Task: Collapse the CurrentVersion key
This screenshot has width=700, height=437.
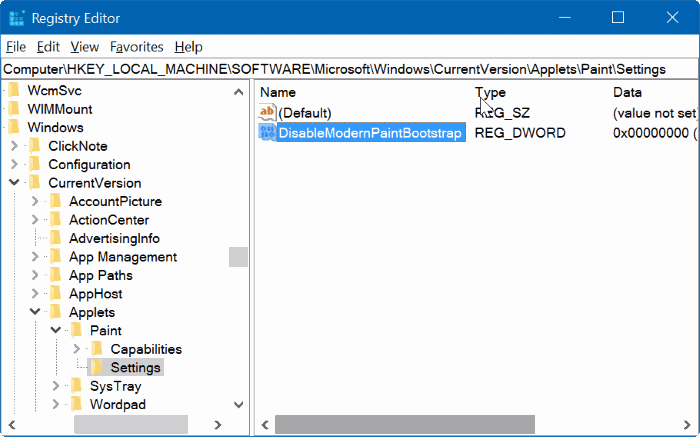Action: point(14,183)
